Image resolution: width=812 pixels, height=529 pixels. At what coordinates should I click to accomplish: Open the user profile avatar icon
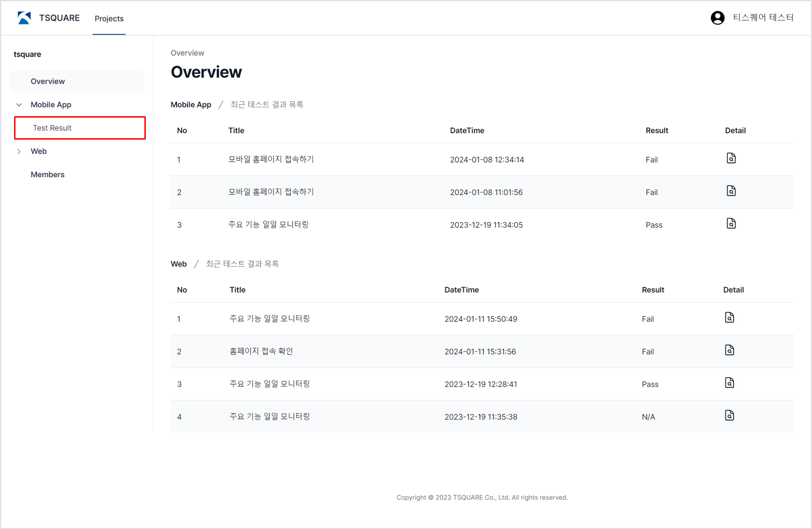tap(717, 18)
